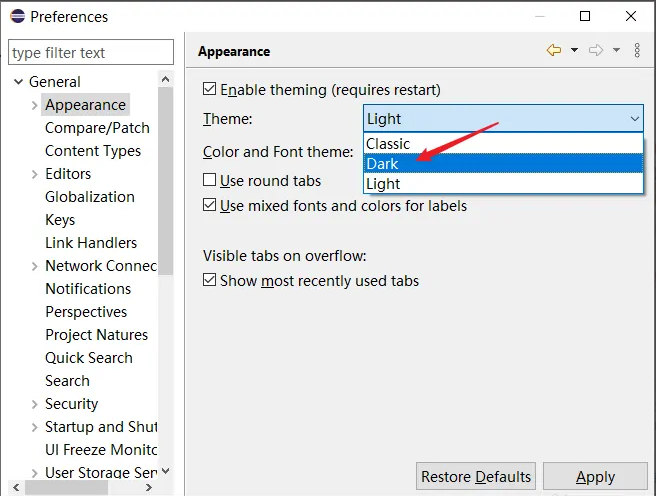Uncheck Use mixed fonts and colors

[210, 205]
